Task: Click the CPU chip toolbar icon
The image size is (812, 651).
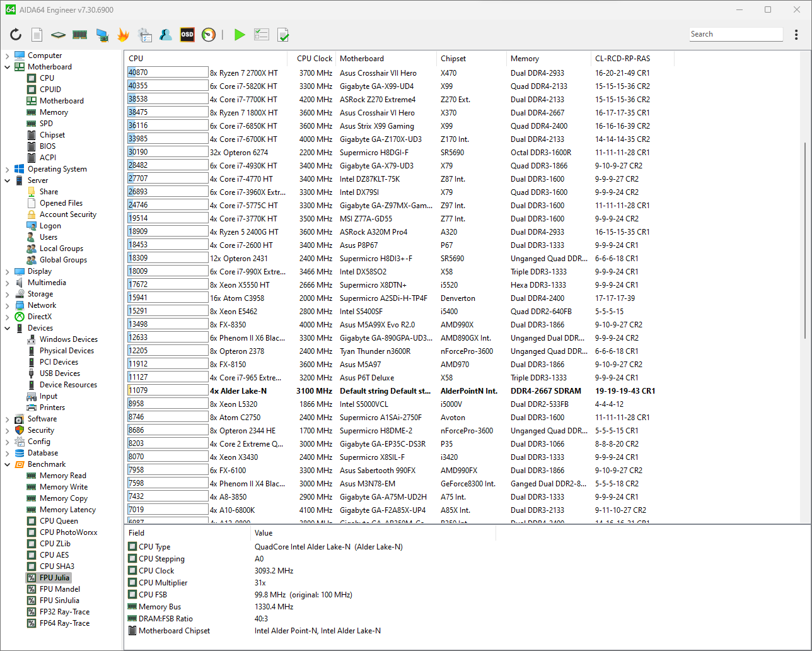Action: point(59,35)
